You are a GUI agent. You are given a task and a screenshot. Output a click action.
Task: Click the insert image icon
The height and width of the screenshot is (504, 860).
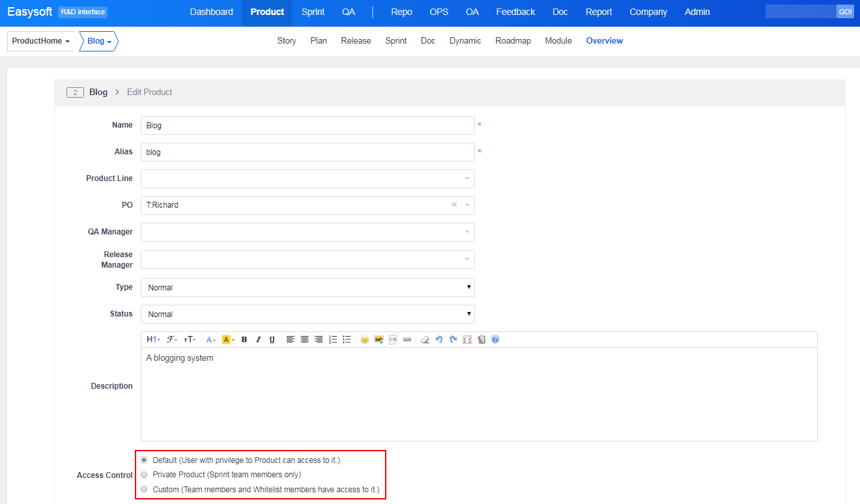379,339
